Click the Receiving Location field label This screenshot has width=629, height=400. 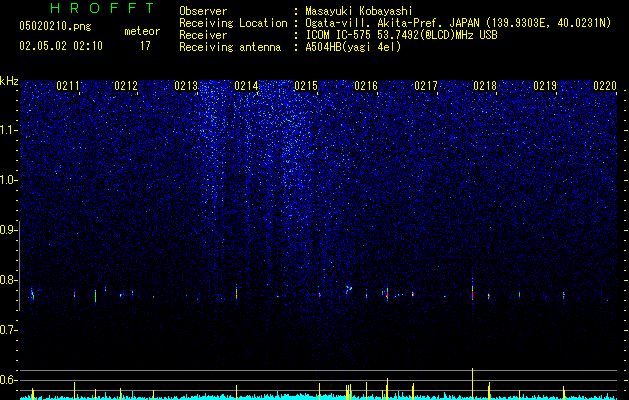(x=233, y=23)
